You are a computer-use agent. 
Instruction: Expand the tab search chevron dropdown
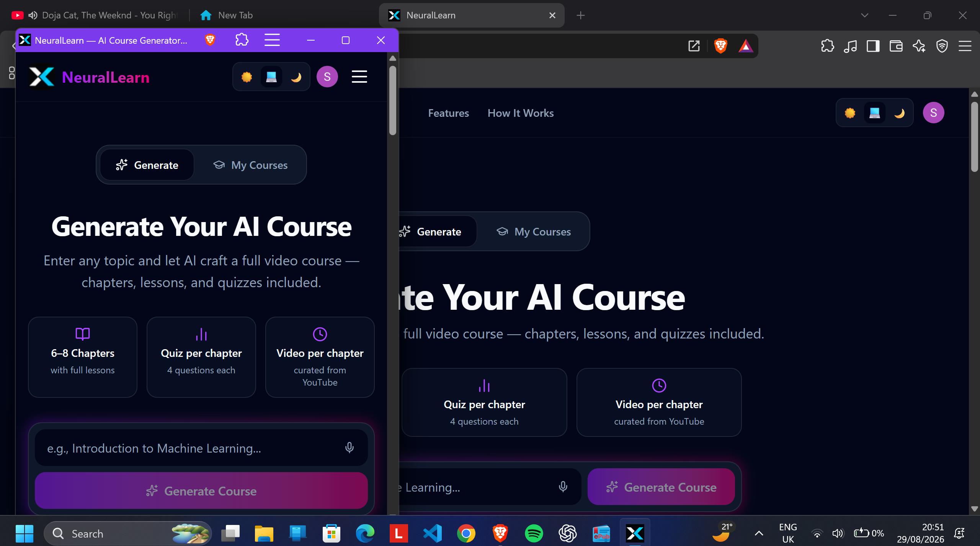[864, 15]
